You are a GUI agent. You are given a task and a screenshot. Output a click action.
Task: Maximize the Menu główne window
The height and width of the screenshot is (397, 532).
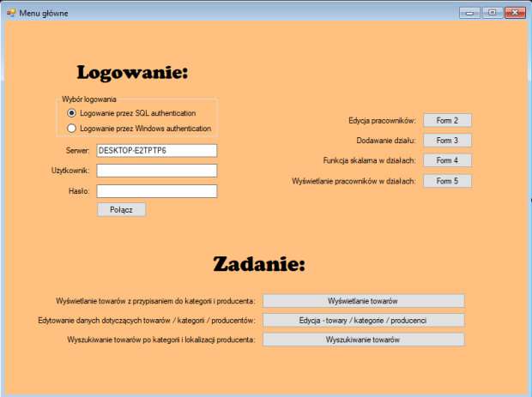(492, 13)
